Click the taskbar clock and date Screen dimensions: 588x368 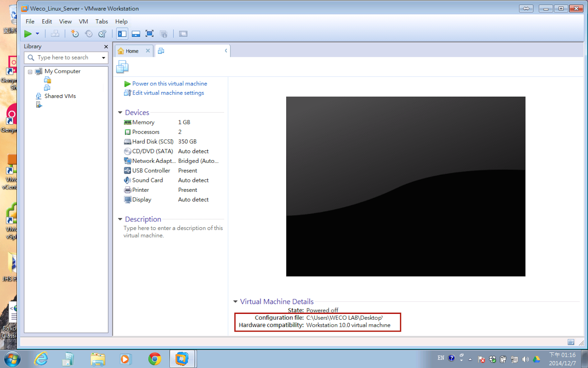pos(562,359)
